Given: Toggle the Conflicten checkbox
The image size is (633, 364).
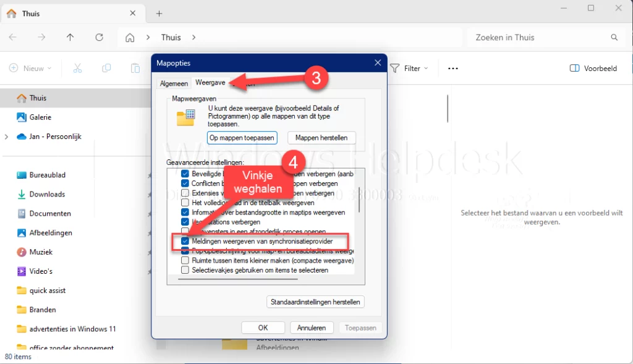Looking at the screenshot, I should coord(185,183).
